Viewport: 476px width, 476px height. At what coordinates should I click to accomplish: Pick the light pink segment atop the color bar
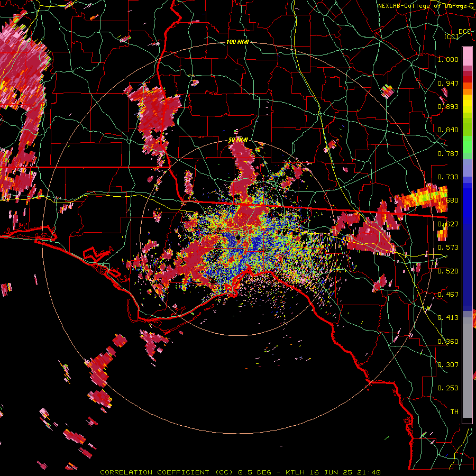(x=467, y=56)
